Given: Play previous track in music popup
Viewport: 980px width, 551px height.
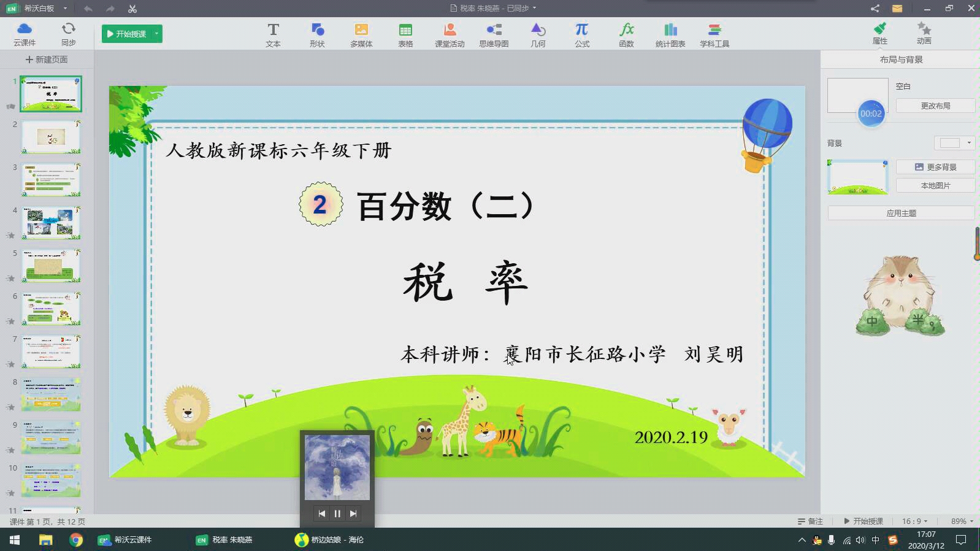Looking at the screenshot, I should point(322,514).
